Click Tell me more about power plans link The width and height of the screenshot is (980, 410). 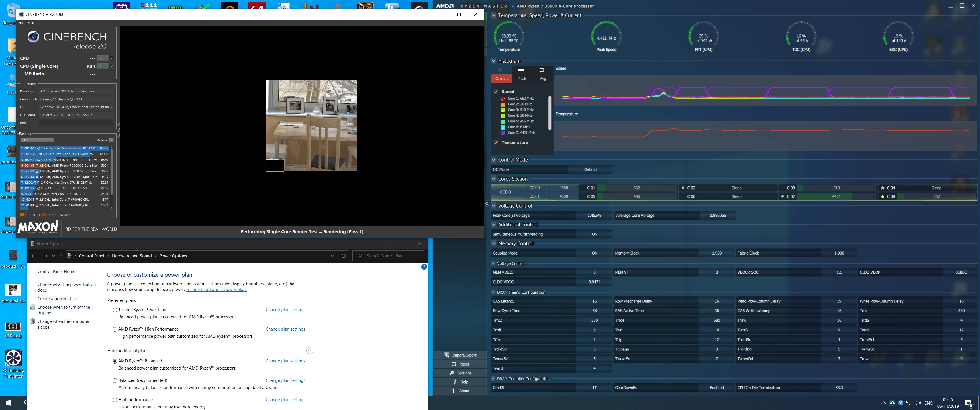(217, 290)
